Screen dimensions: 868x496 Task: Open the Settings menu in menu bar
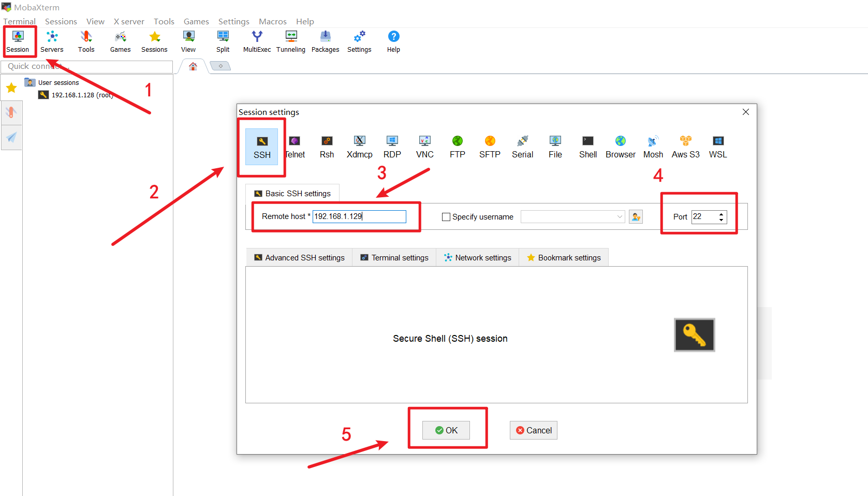pos(233,22)
